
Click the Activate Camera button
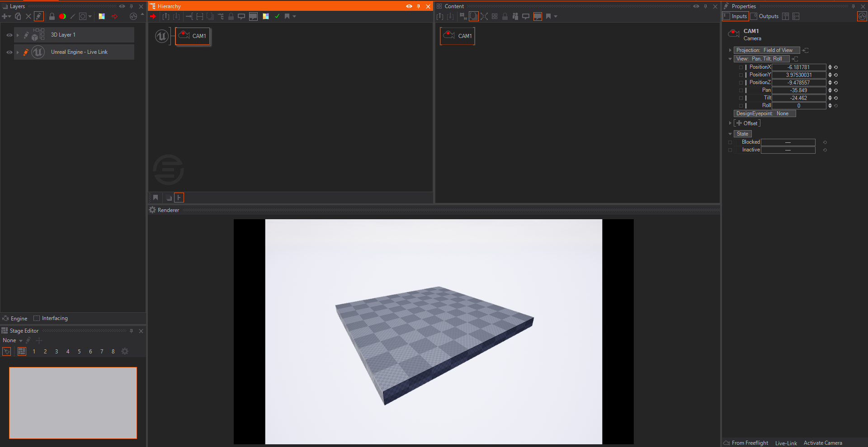(822, 443)
